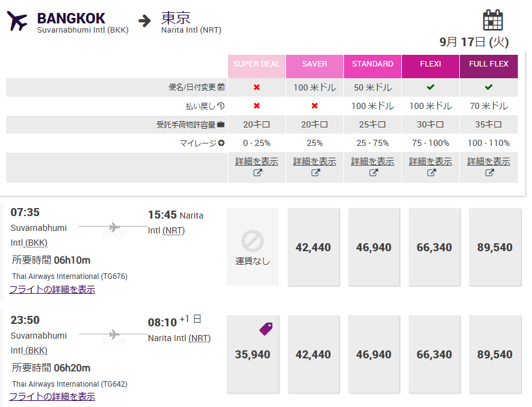The width and height of the screenshot is (532, 407).
Task: Click external link icon under FLEXI details
Action: [431, 173]
